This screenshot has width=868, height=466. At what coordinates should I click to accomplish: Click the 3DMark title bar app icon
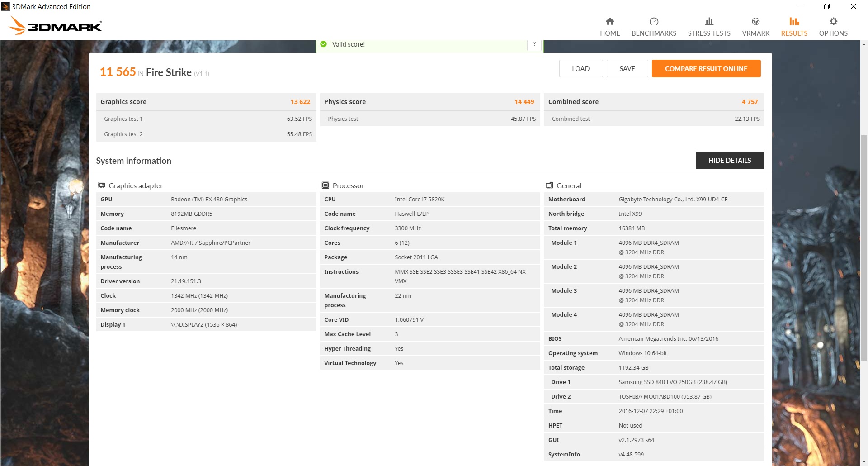pyautogui.click(x=5, y=6)
